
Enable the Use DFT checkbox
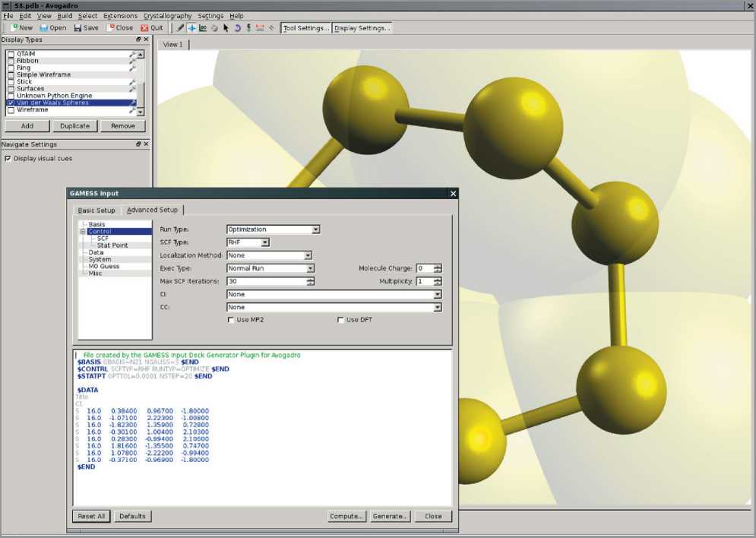tap(341, 320)
